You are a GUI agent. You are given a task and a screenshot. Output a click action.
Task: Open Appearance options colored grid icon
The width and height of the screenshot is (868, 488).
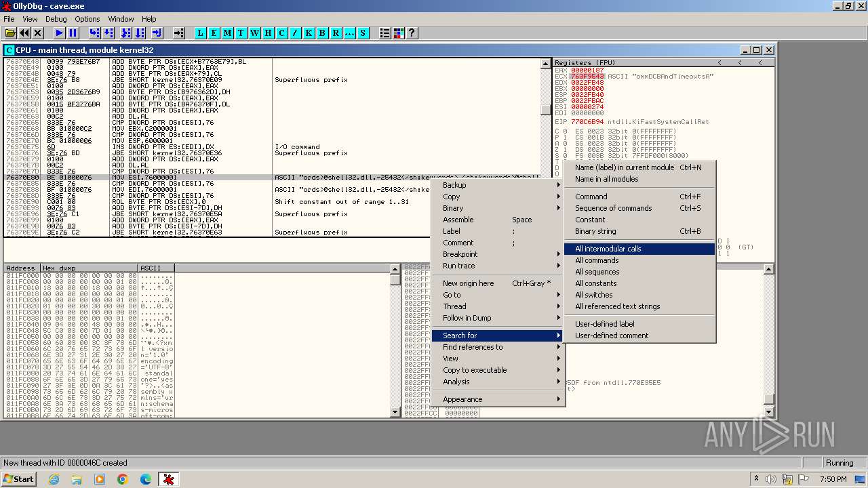click(x=398, y=33)
